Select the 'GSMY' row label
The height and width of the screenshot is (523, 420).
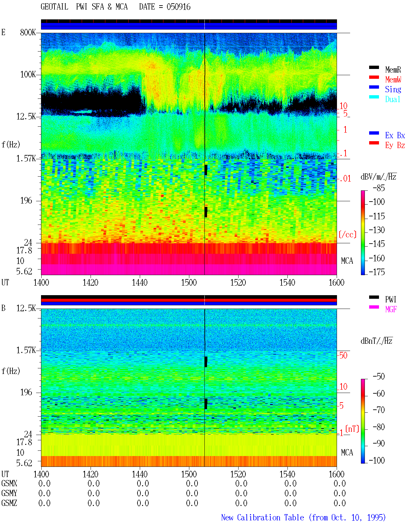9,493
